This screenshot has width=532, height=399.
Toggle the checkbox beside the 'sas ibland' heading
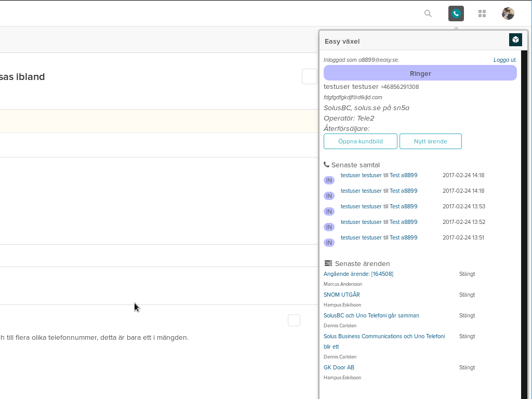pyautogui.click(x=309, y=76)
